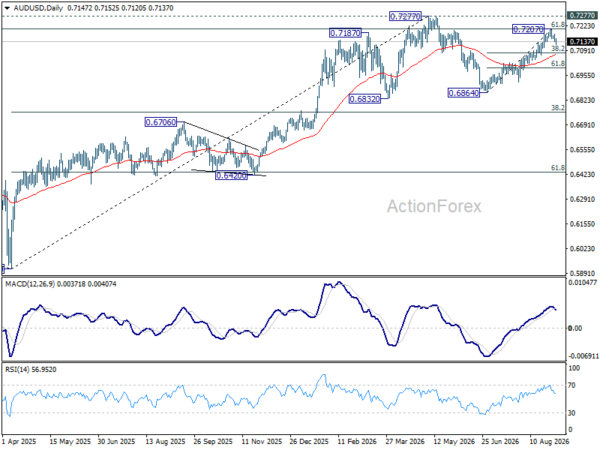Click the 0.72770 level tag on price axis
This screenshot has height=450, width=600.
[582, 15]
